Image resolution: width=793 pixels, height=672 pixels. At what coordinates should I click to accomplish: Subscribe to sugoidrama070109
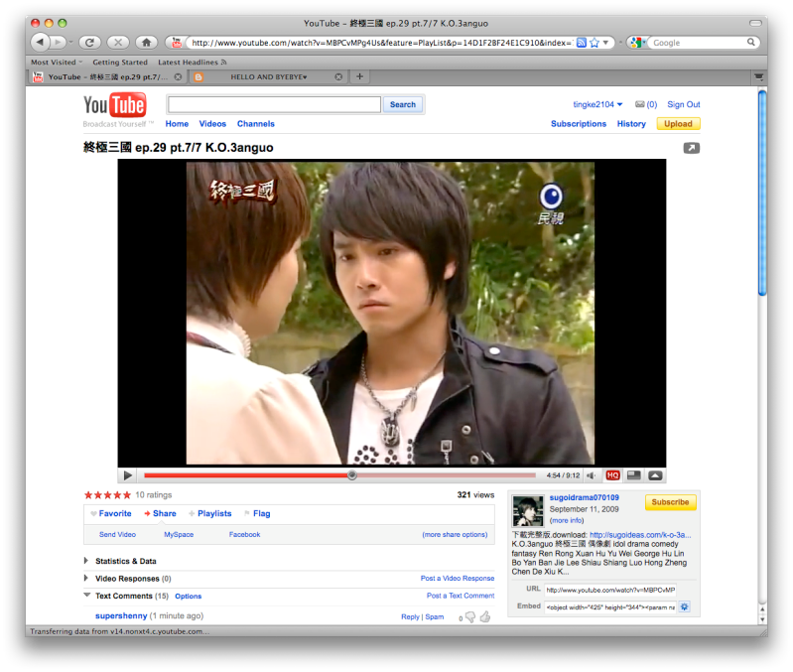tap(670, 502)
